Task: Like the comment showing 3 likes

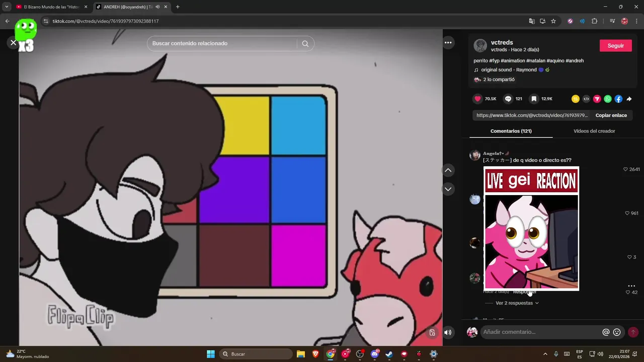Action: click(x=629, y=257)
